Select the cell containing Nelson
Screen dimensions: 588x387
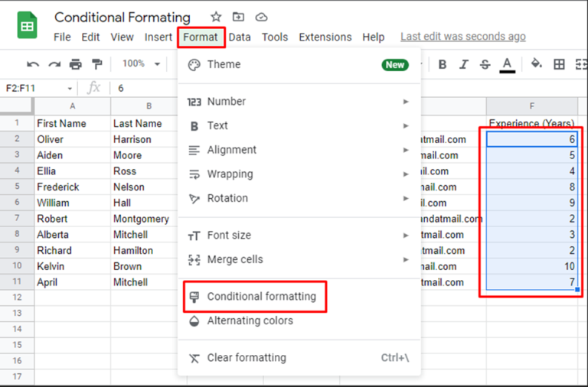[145, 187]
